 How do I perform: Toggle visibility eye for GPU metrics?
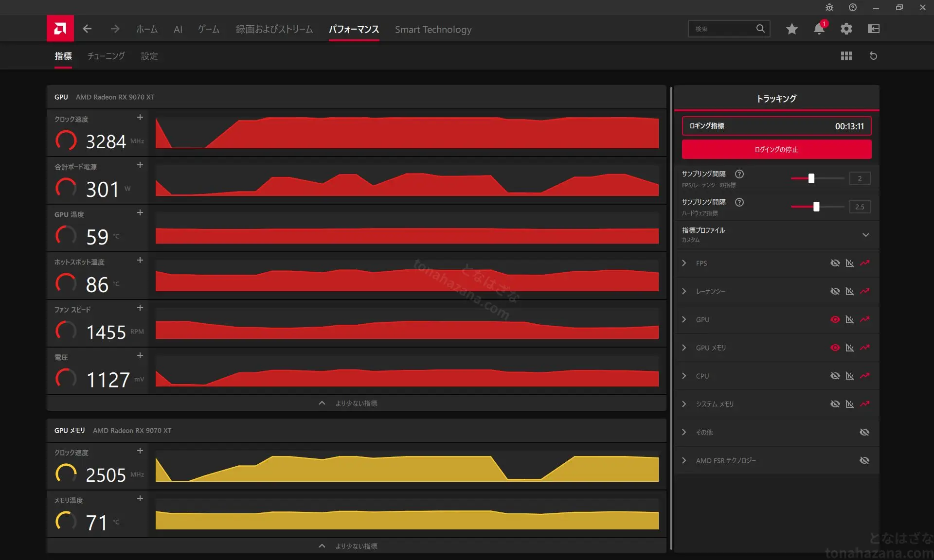click(835, 319)
